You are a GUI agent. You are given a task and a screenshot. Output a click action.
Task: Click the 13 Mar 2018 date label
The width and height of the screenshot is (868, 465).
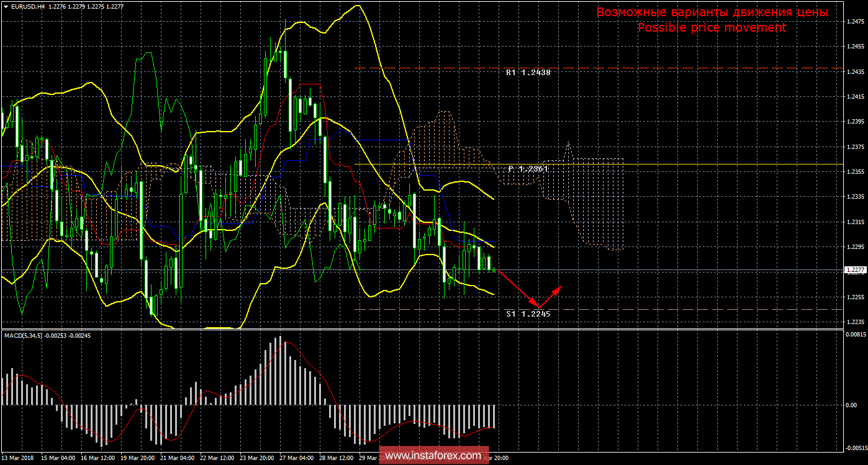(19, 458)
